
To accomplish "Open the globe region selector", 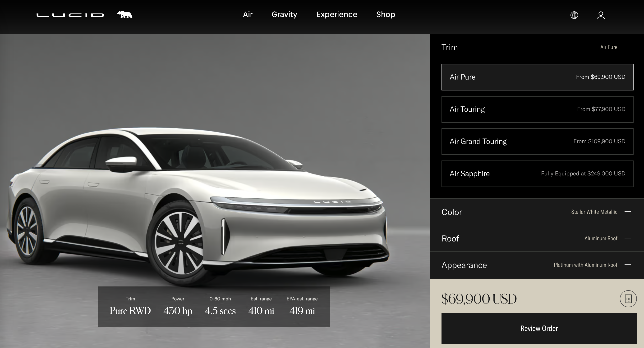I will (x=574, y=15).
